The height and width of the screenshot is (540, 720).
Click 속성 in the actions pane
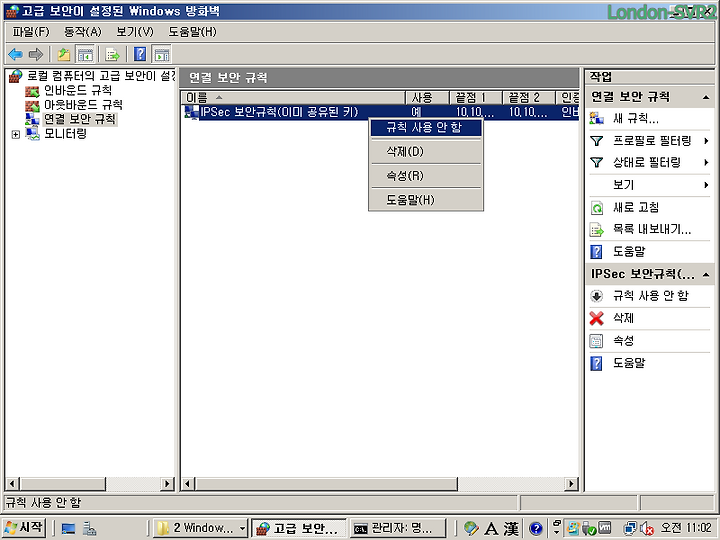624,340
